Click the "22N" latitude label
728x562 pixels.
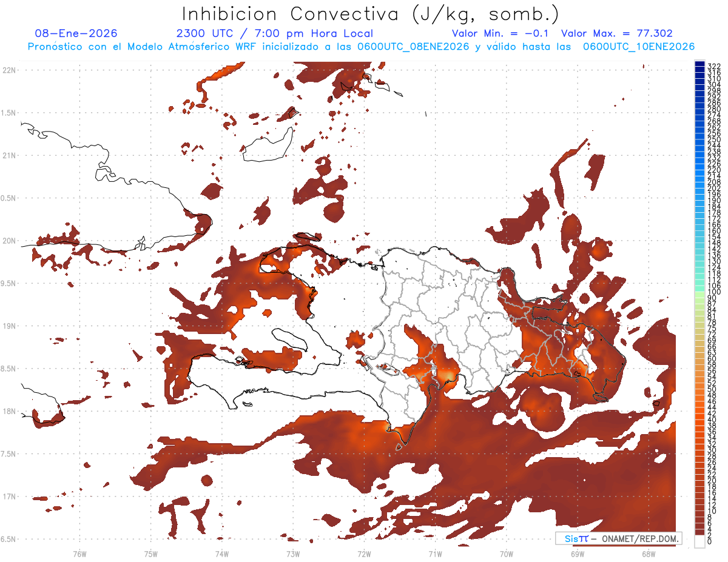[9, 70]
